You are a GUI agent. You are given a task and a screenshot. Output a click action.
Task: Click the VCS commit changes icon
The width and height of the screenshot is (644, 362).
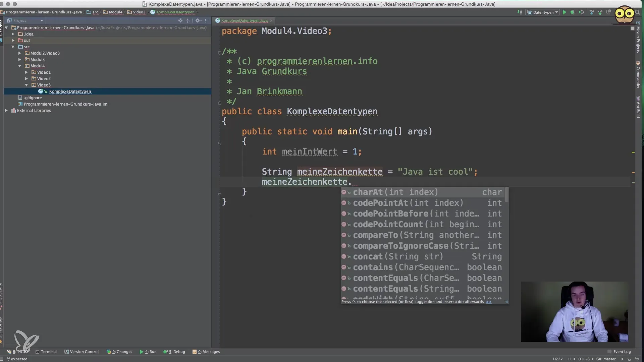point(600,12)
